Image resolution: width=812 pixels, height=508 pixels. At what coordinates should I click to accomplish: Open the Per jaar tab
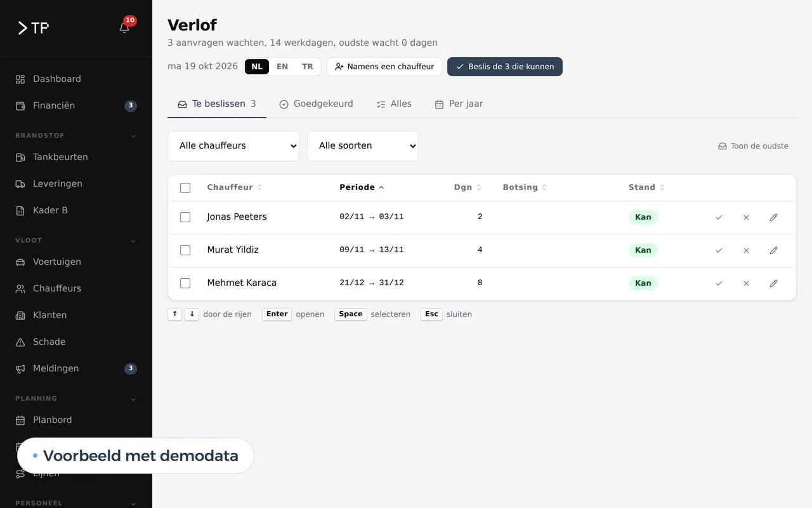(x=459, y=104)
